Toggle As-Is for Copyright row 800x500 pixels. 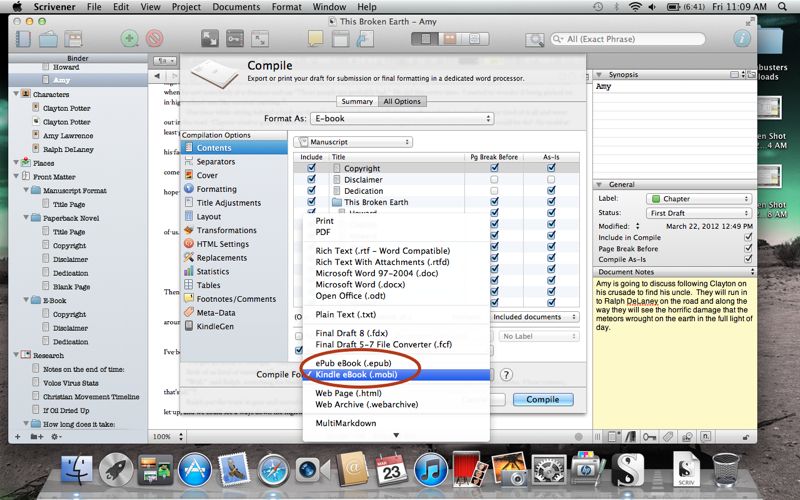(x=551, y=168)
